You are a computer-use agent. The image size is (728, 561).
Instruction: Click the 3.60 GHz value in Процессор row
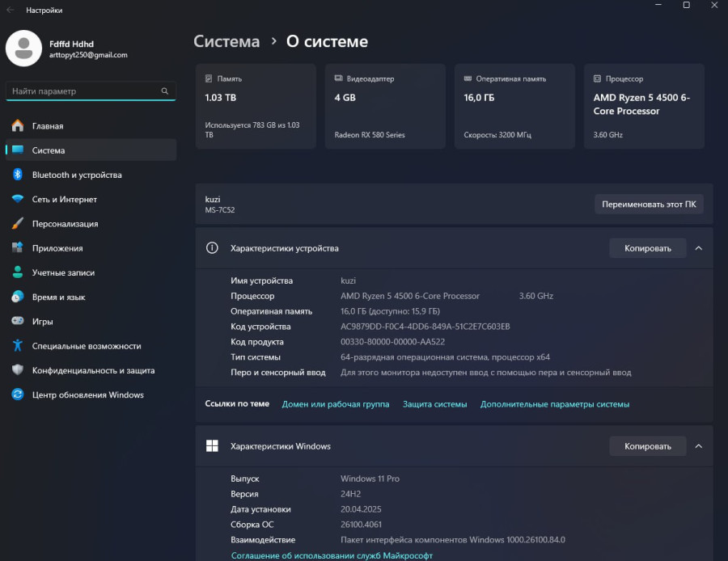536,296
